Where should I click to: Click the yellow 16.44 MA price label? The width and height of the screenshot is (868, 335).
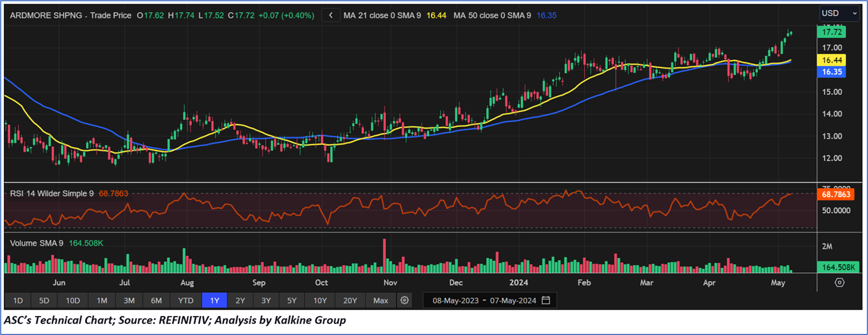coord(832,60)
